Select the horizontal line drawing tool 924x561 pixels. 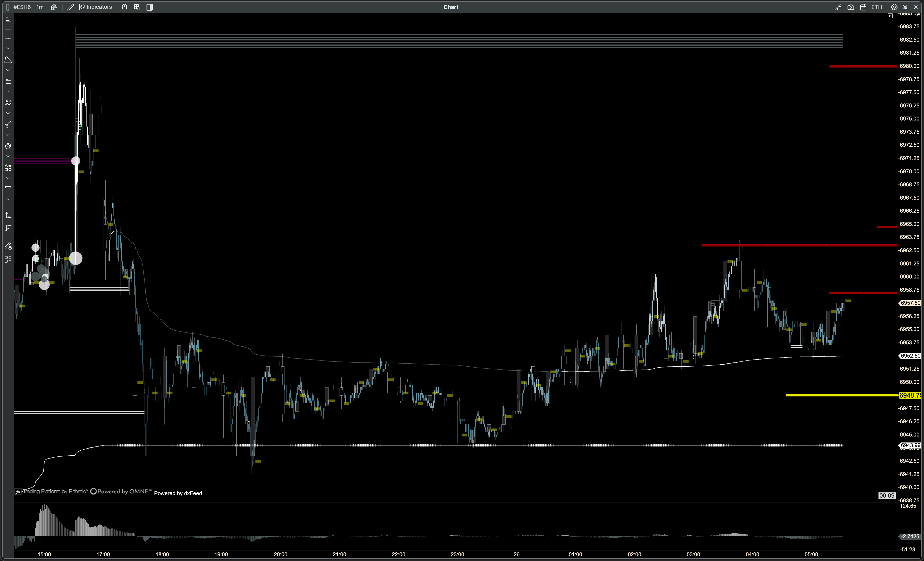8,38
